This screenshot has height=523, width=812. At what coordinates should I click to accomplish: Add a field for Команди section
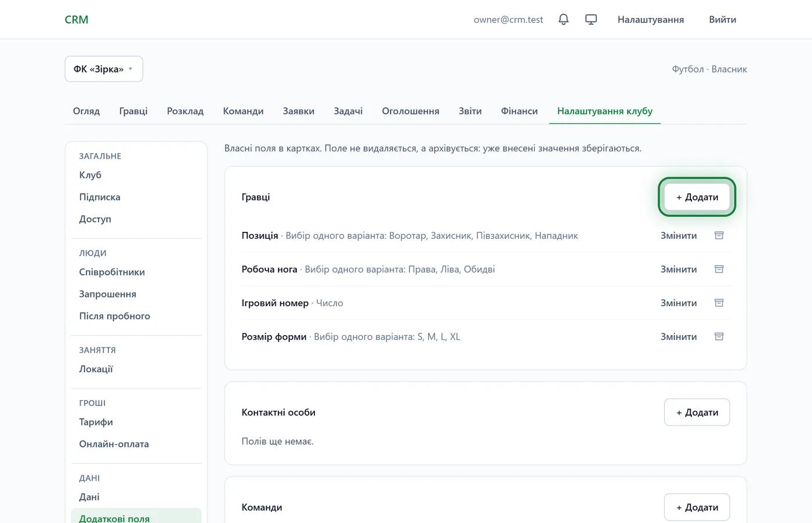[x=697, y=507]
